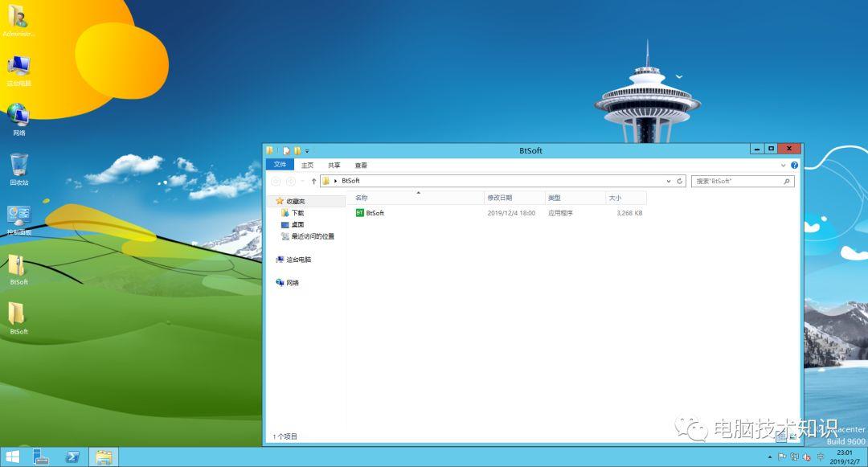Image resolution: width=868 pixels, height=467 pixels.
Task: Click the muted volume tray icon
Action: click(x=807, y=457)
